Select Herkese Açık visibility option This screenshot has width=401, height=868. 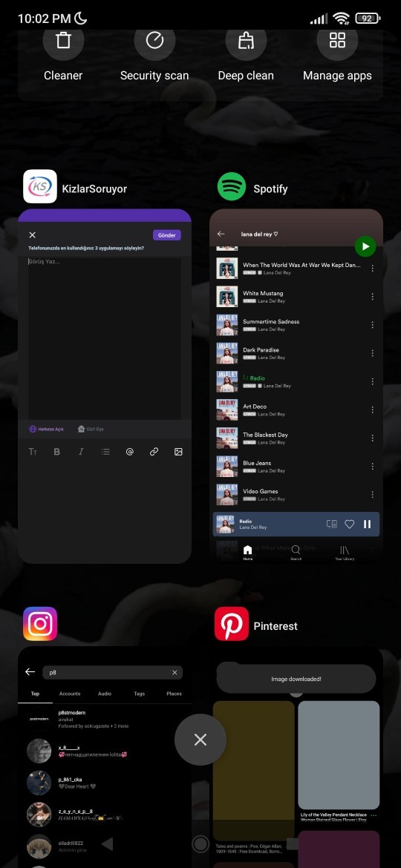click(x=47, y=429)
